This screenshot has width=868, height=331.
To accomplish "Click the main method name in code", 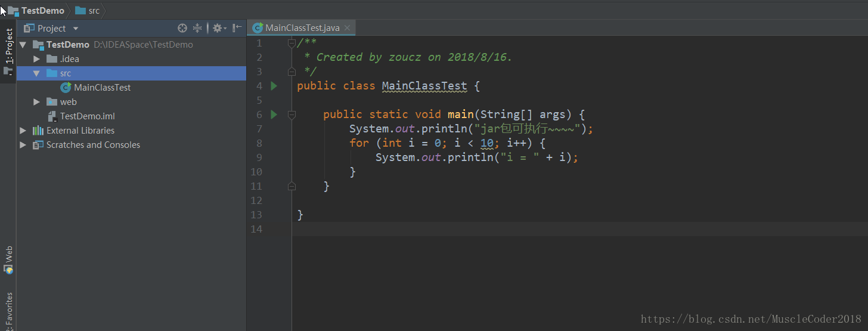I will (x=461, y=115).
